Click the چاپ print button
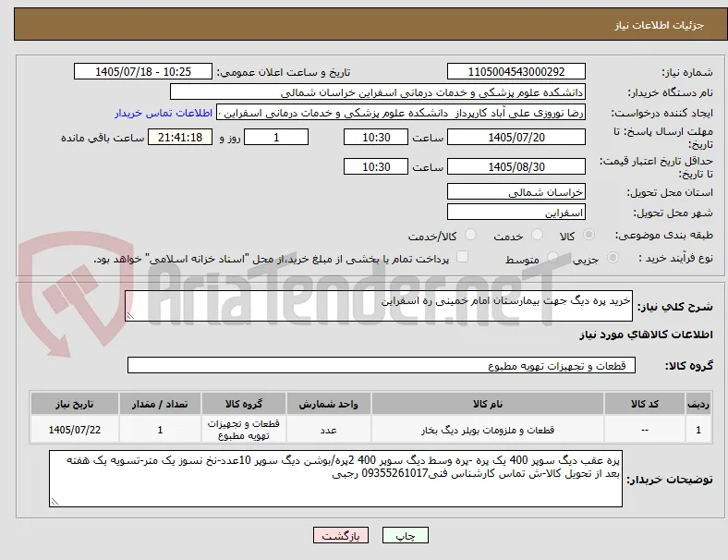Image resolution: width=728 pixels, height=560 pixels. (x=406, y=535)
